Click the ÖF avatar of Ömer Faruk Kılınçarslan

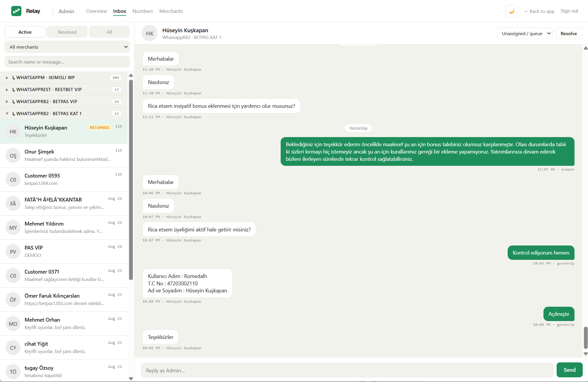pos(13,300)
